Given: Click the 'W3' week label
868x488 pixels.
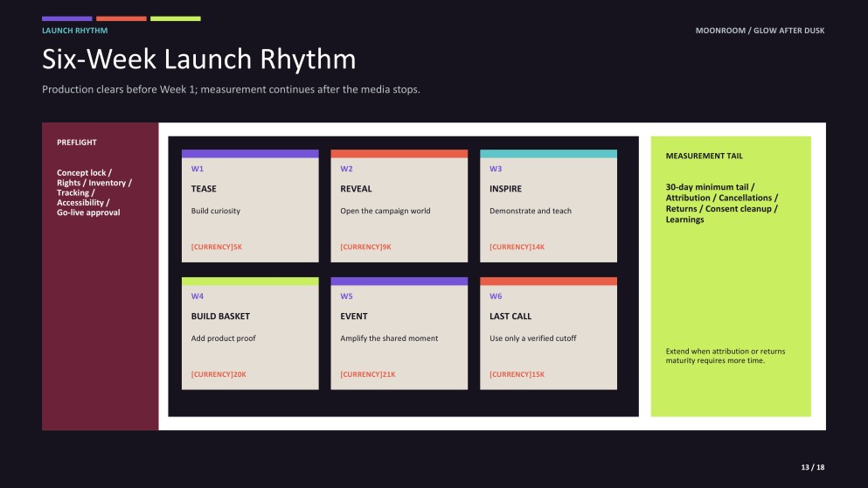Looking at the screenshot, I should coord(496,169).
